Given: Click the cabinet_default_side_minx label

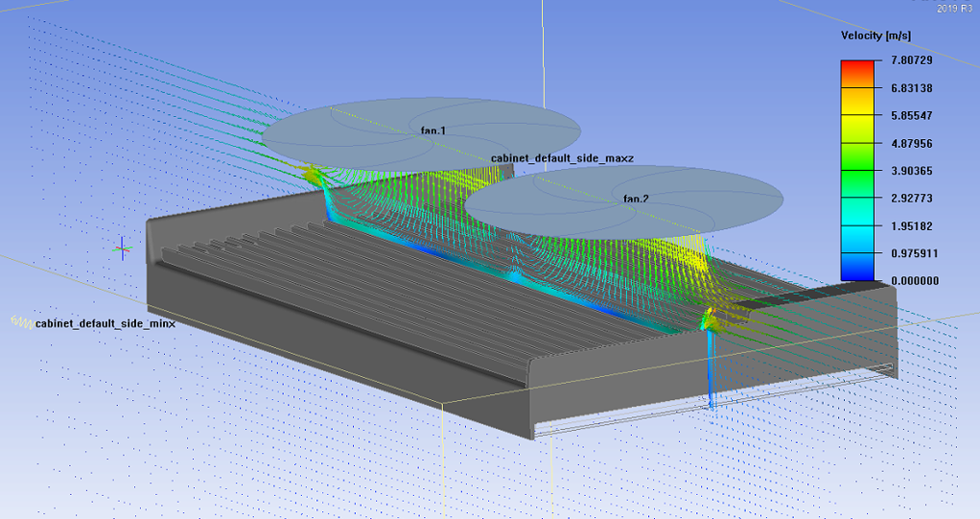Looking at the screenshot, I should [105, 324].
